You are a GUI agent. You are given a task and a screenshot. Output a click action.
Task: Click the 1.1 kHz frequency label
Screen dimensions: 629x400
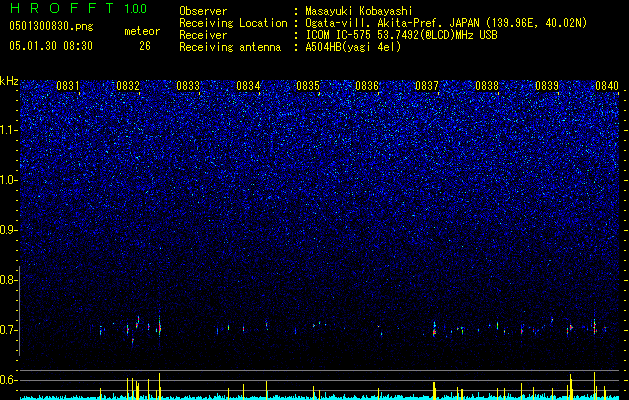(x=9, y=130)
